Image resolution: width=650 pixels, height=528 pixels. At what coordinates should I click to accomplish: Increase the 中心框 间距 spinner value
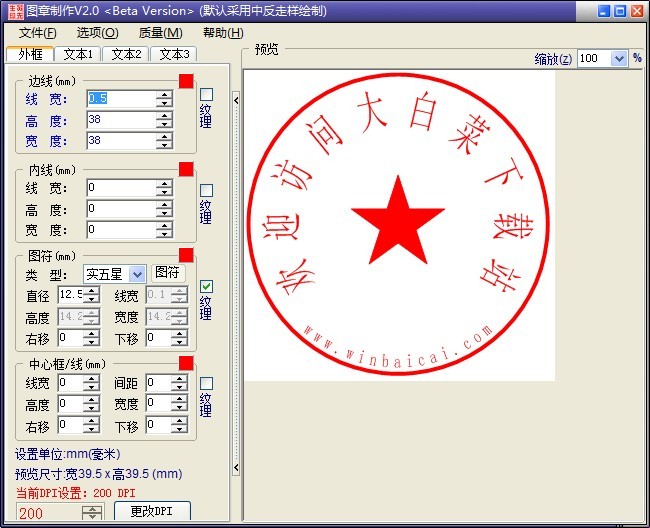pos(180,378)
